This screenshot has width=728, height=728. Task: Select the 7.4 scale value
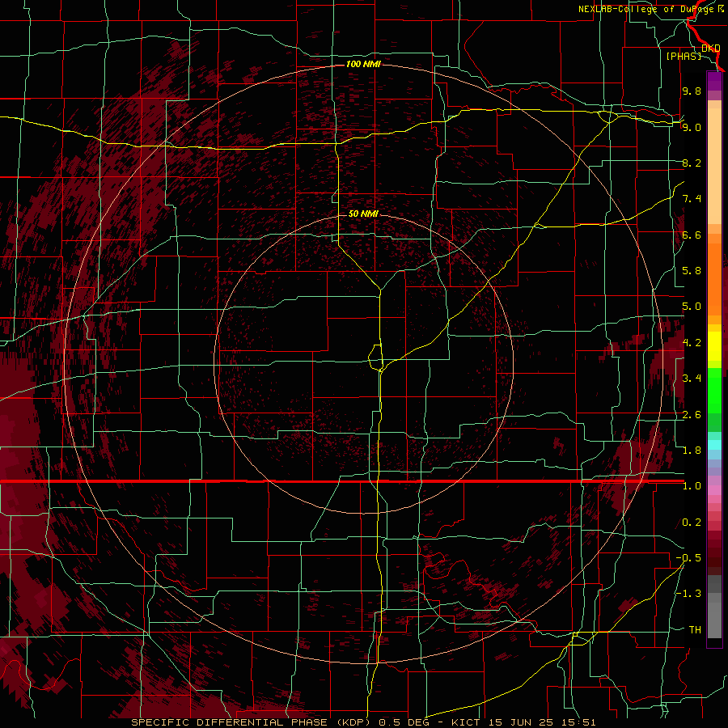pyautogui.click(x=692, y=199)
